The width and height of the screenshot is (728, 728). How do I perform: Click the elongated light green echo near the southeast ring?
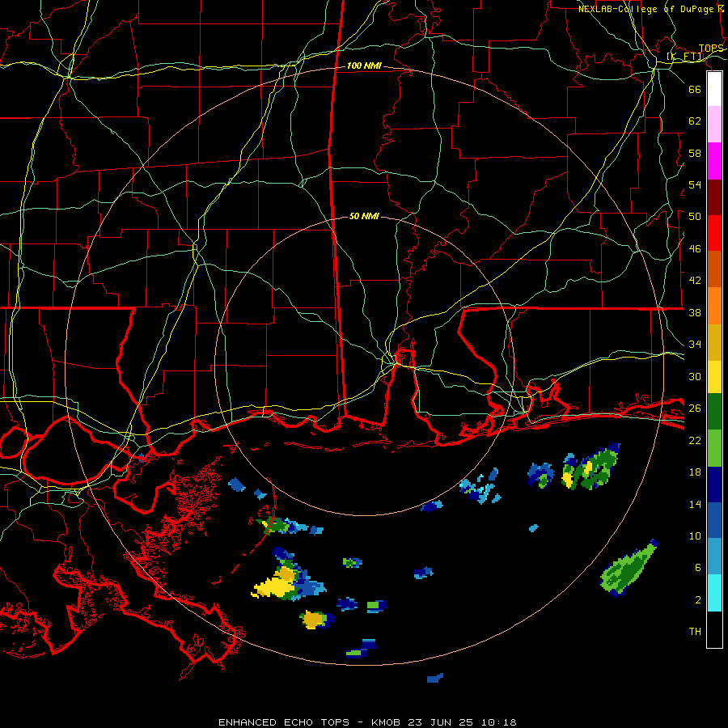click(629, 569)
